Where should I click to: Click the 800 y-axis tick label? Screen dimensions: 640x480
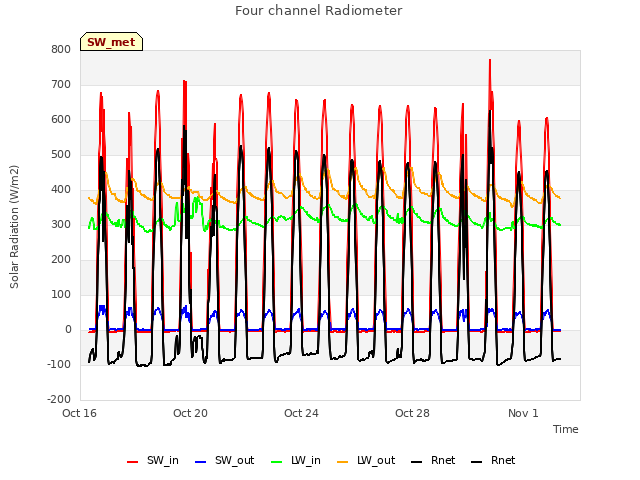click(x=61, y=49)
